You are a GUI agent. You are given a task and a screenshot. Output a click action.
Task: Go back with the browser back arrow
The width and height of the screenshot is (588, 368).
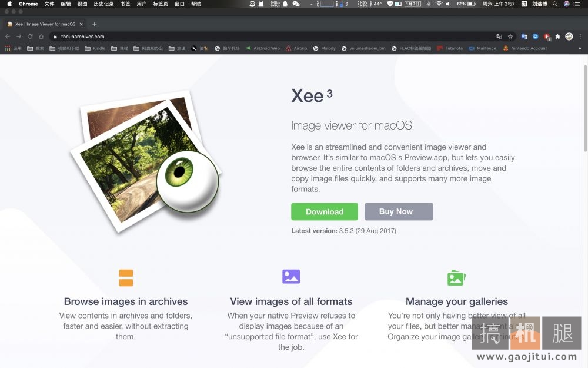[x=8, y=37]
